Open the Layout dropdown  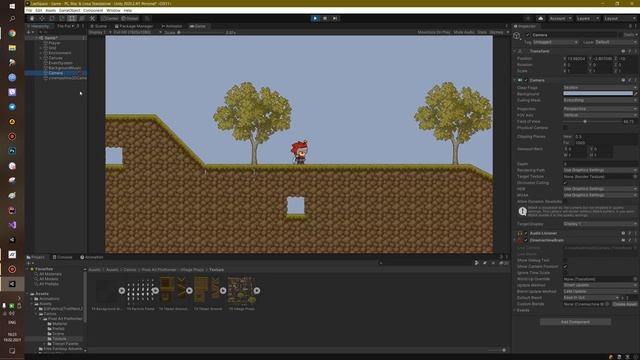[x=619, y=18]
